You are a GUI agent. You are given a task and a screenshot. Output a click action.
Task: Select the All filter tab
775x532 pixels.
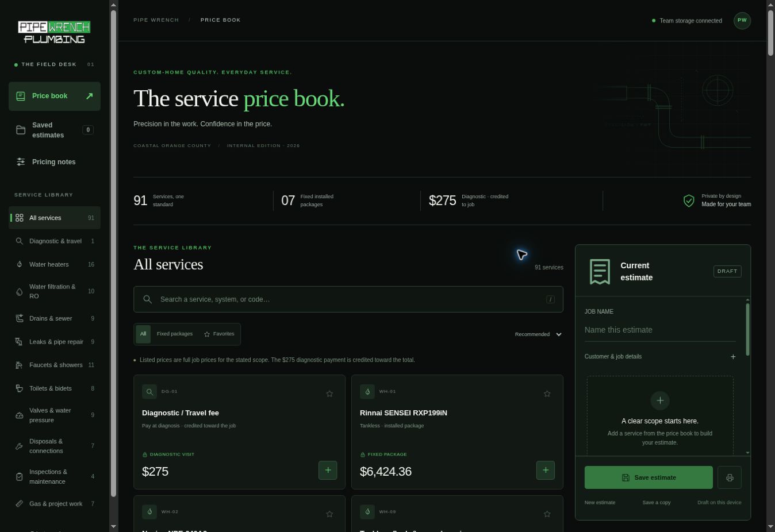coord(143,334)
